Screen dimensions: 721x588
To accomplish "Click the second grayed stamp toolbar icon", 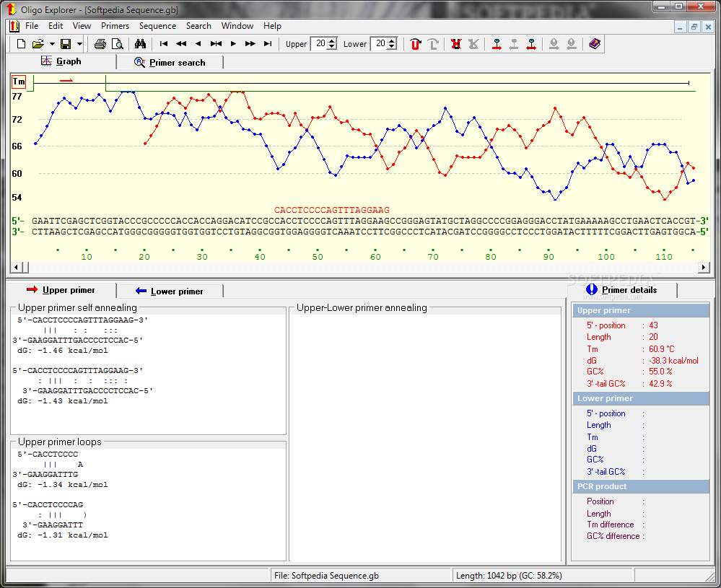I will pos(572,44).
